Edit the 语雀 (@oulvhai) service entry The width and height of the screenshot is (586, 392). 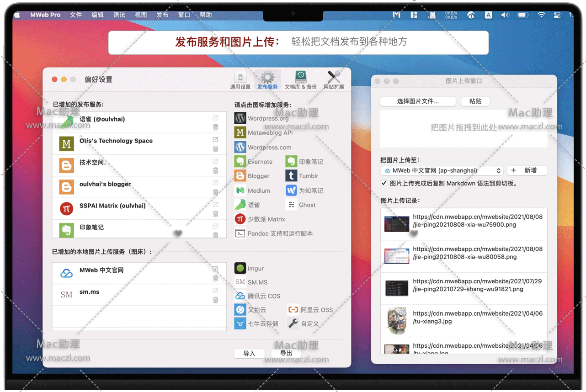(215, 118)
